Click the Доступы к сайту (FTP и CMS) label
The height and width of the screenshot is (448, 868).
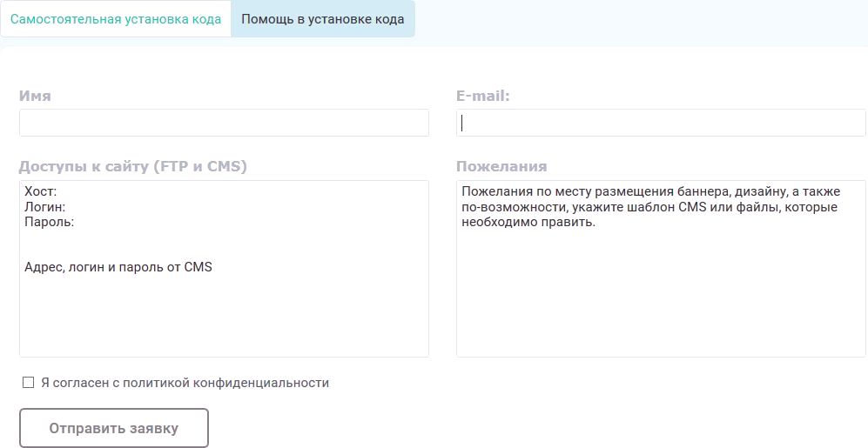(x=133, y=166)
